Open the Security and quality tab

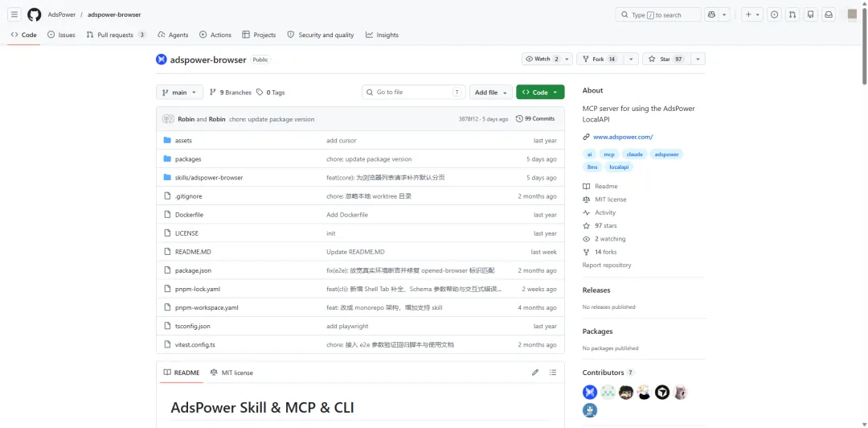tap(321, 35)
